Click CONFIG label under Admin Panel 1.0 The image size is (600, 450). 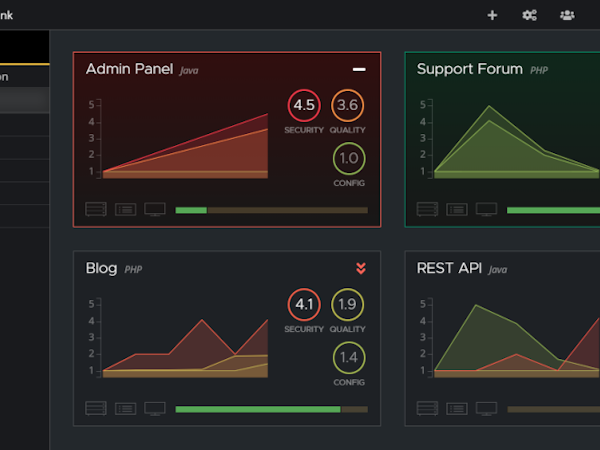349,183
